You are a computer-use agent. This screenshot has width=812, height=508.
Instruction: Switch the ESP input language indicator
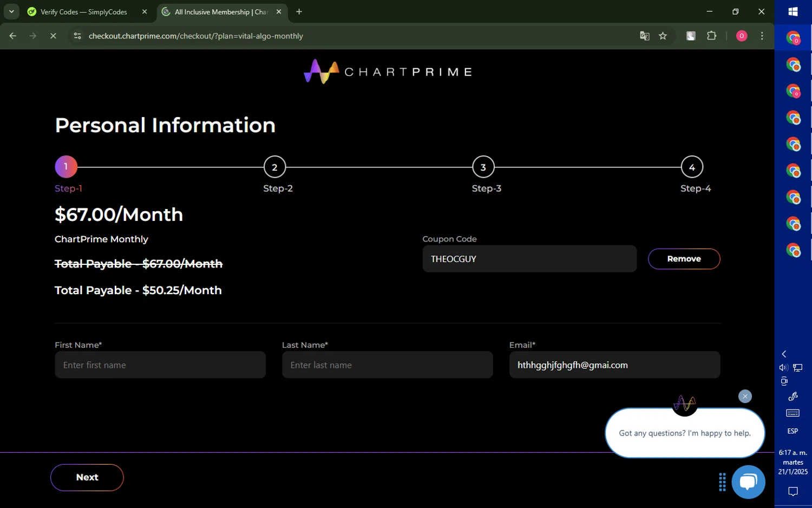[x=793, y=431]
